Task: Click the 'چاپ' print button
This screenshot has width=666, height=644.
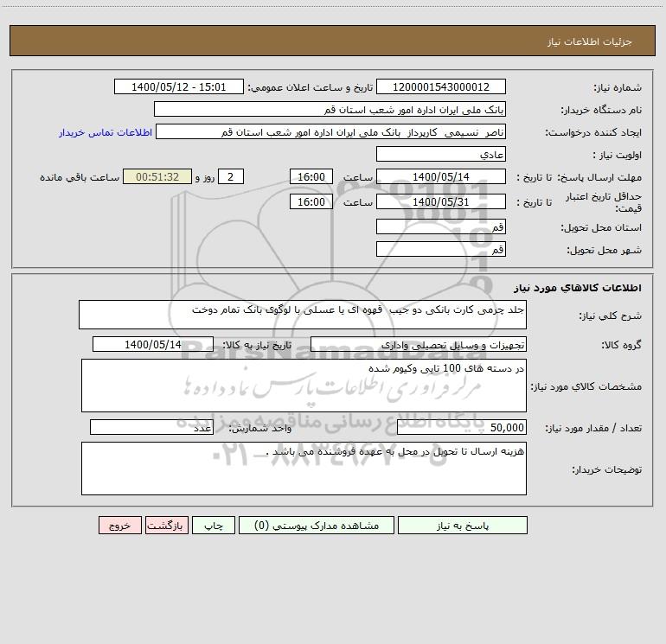Action: [x=214, y=525]
